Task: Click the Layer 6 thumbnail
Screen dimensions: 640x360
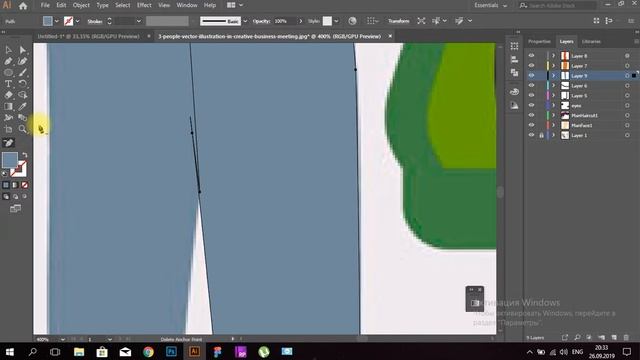Action: pos(565,86)
